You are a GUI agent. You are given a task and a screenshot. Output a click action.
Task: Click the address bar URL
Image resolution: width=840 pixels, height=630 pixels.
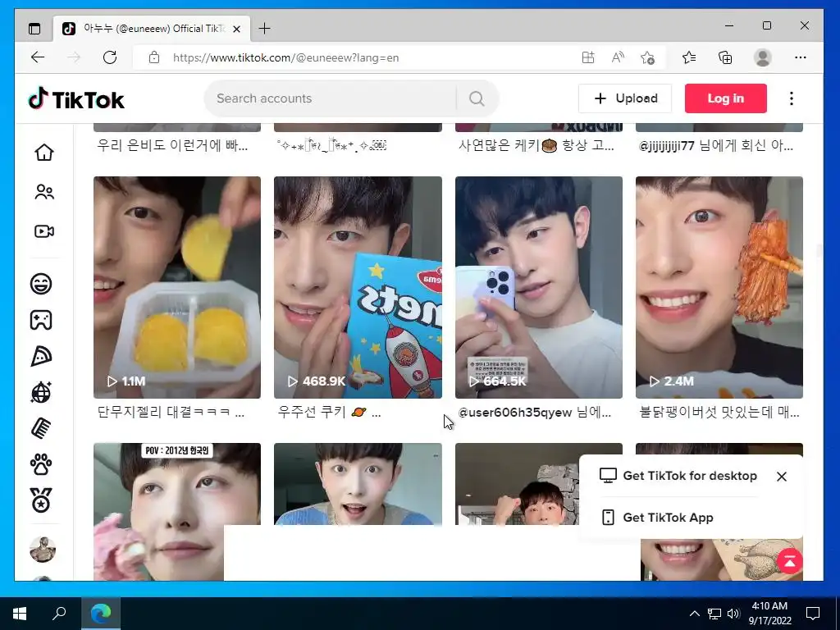click(x=285, y=57)
